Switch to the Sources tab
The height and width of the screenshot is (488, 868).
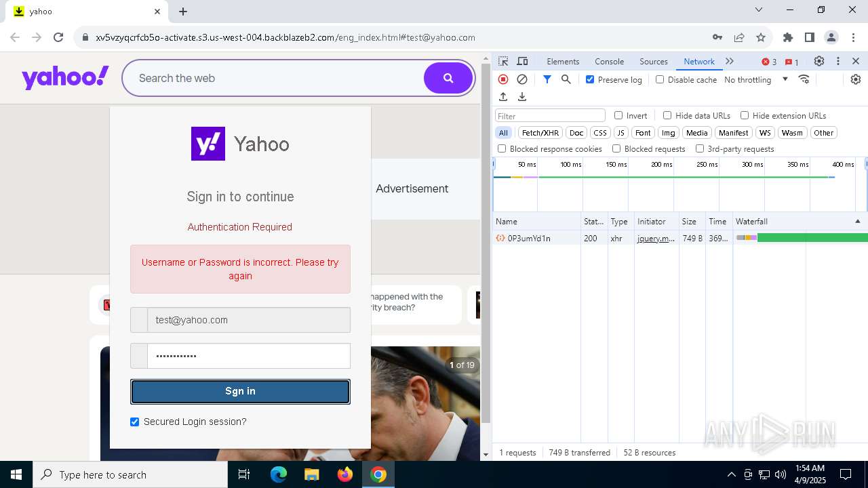click(654, 61)
